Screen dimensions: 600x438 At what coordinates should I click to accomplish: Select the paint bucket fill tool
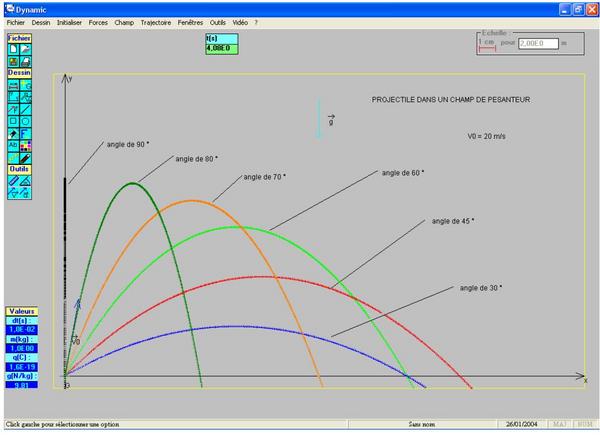click(13, 134)
